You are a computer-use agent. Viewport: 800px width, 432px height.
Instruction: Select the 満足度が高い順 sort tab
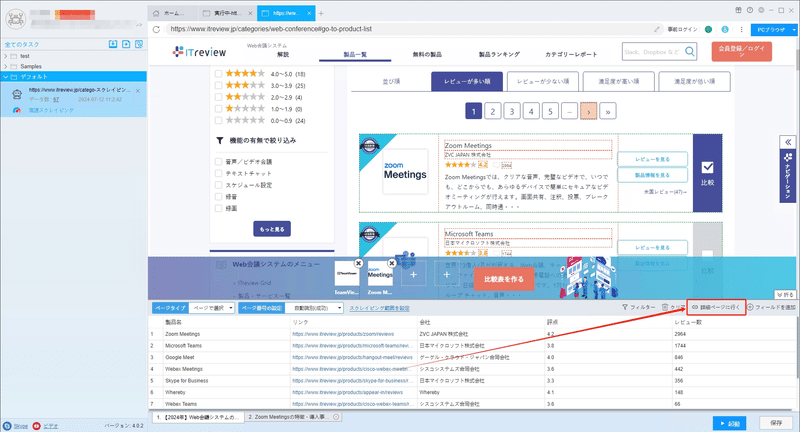[x=618, y=81]
